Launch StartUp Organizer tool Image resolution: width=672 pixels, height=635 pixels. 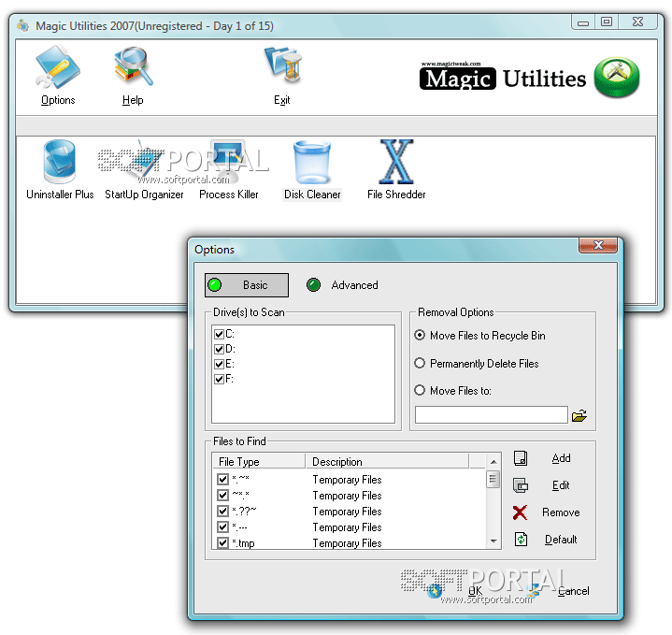[144, 163]
